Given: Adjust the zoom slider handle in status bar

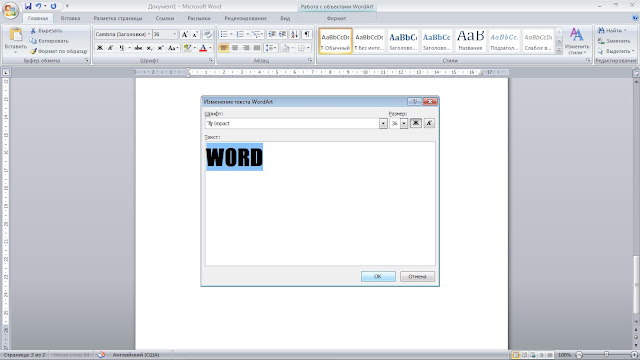Looking at the screenshot, I should [607, 355].
